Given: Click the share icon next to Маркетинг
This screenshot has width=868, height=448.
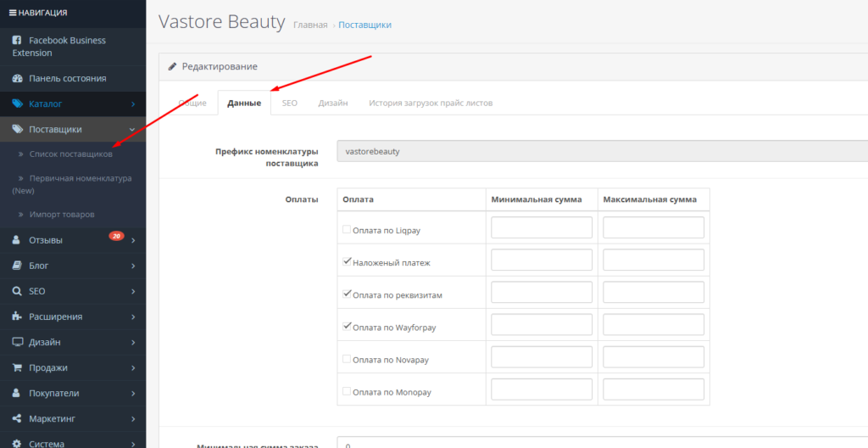Looking at the screenshot, I should click(x=18, y=419).
